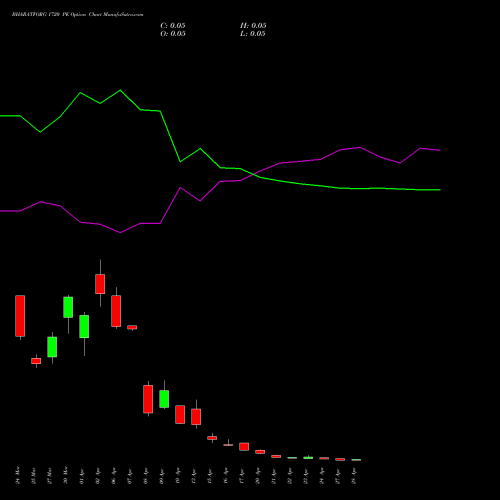Select the '27 Mar' date axis label
500x500 pixels.
[x=50, y=476]
